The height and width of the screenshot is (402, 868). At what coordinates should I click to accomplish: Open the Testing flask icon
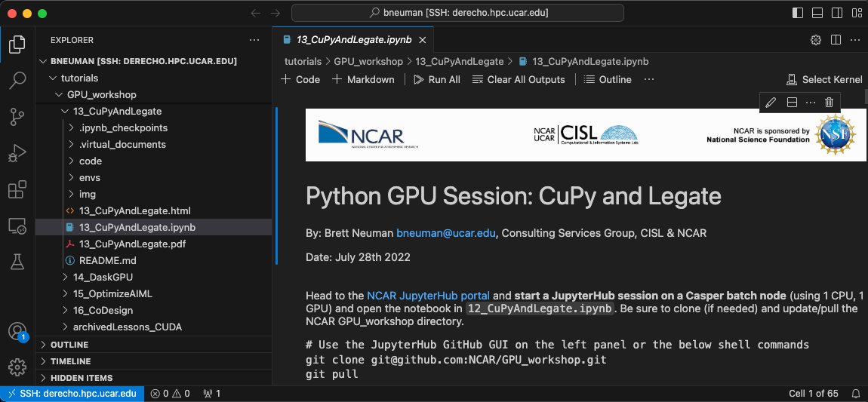click(x=17, y=262)
